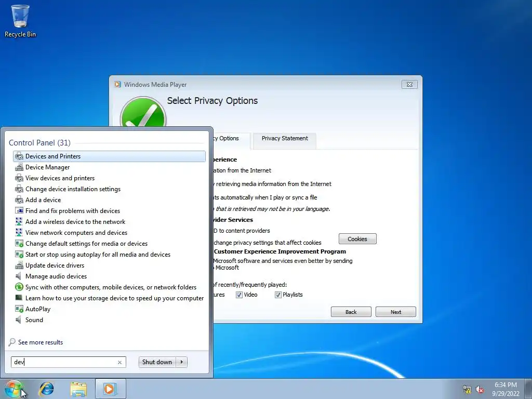The image size is (532, 399).
Task: Open Windows Explorer from the taskbar
Action: (x=78, y=389)
